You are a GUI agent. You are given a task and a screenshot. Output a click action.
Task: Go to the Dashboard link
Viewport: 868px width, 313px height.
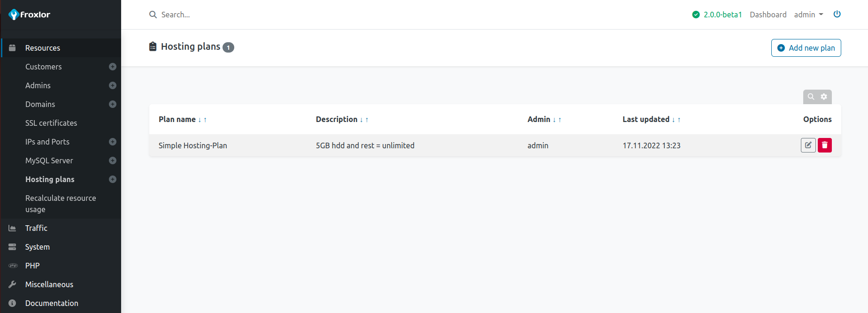click(768, 15)
